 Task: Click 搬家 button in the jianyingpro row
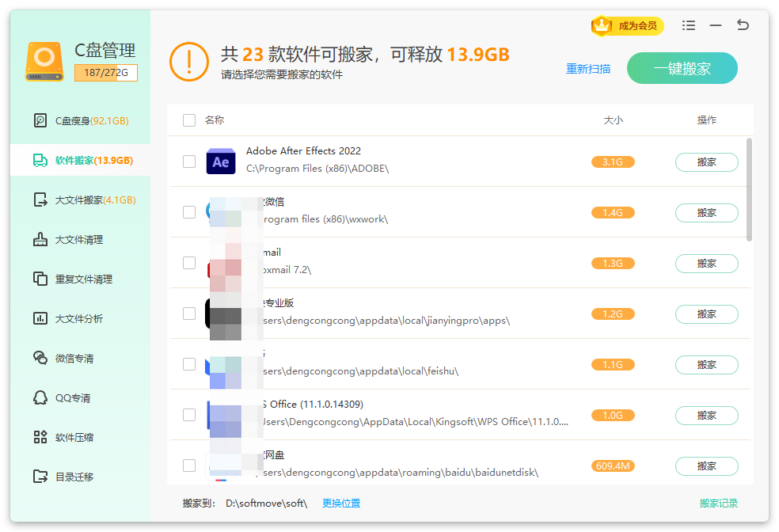click(x=706, y=314)
